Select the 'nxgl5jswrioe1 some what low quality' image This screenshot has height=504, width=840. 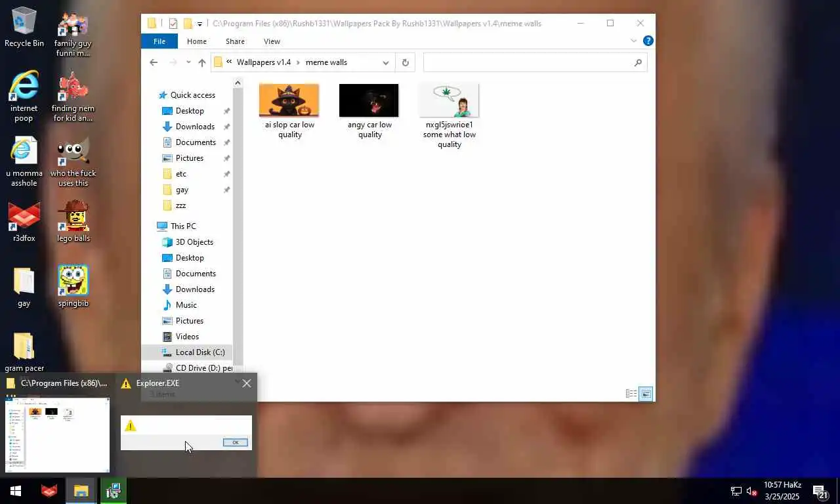pyautogui.click(x=450, y=115)
